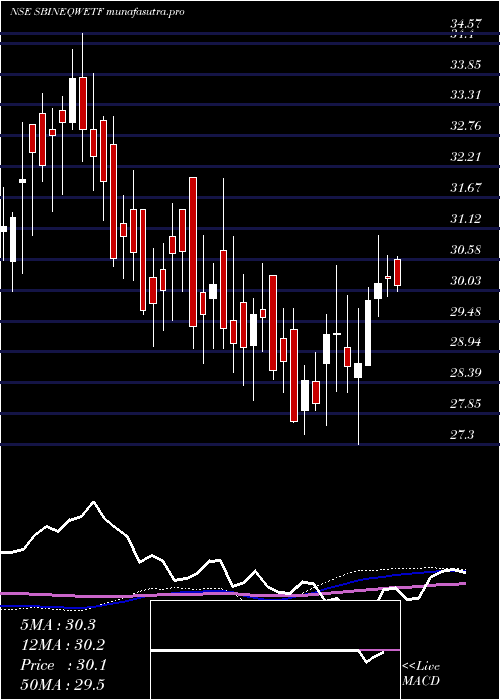Select the 28.39 price axis label
The image size is (500, 700).
tap(466, 374)
